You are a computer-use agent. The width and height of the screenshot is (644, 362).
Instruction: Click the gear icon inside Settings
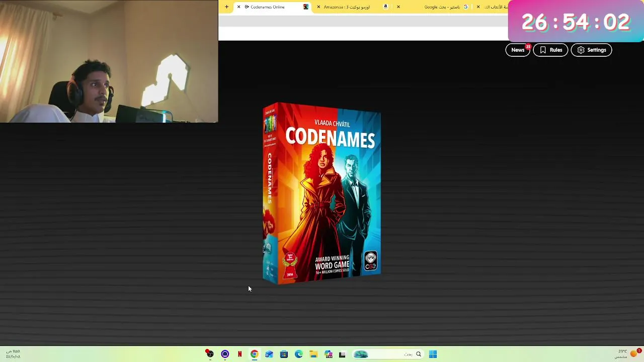[x=581, y=50]
